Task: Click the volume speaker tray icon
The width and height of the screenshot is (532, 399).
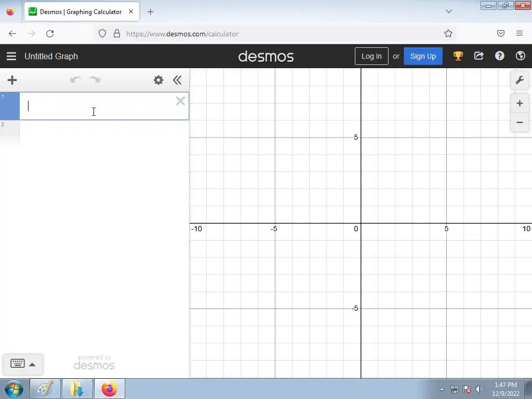Action: [x=479, y=389]
